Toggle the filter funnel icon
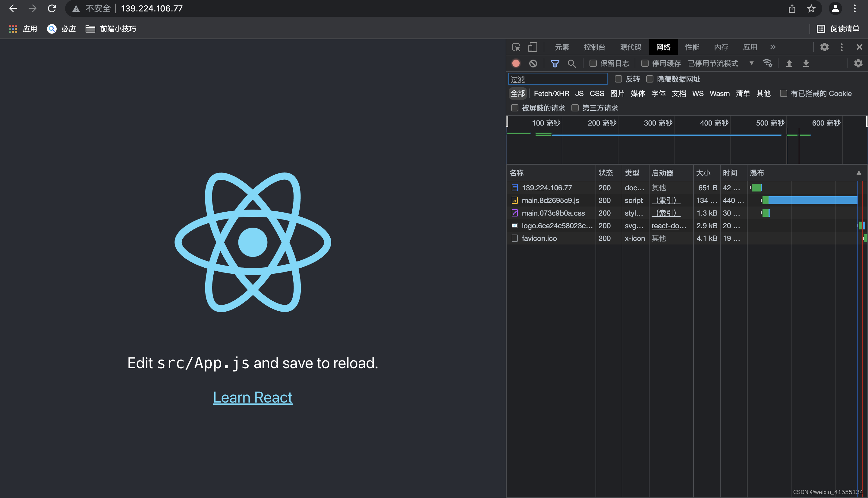 point(555,63)
